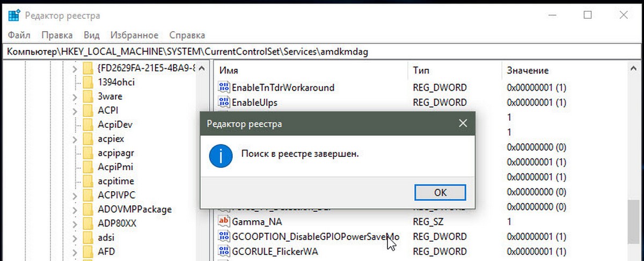
Task: Click the Gamma_NA string value icon
Action: click(x=223, y=221)
